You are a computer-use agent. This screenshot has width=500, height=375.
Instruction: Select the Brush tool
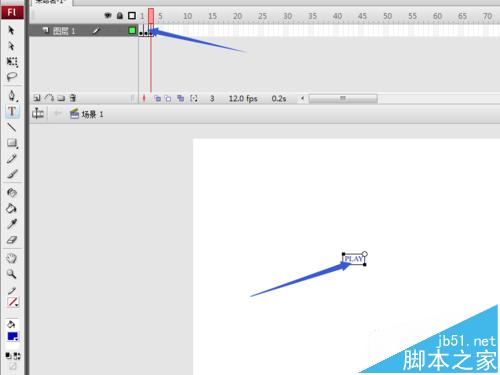(12, 174)
